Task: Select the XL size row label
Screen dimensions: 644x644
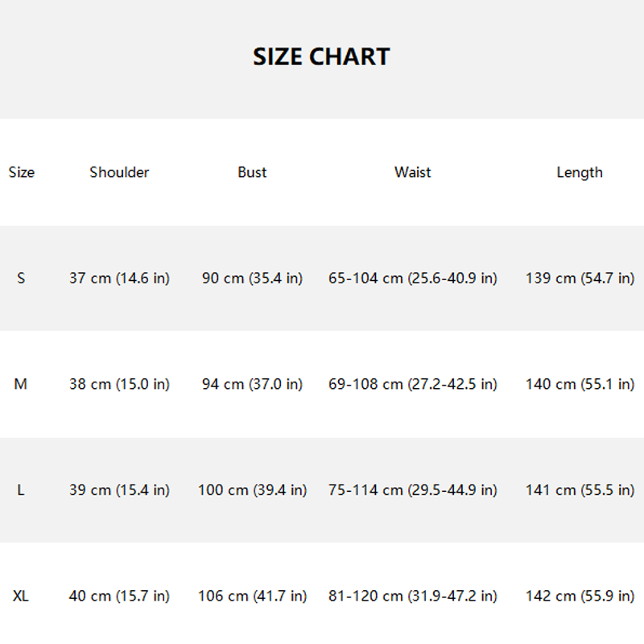Action: (21, 597)
